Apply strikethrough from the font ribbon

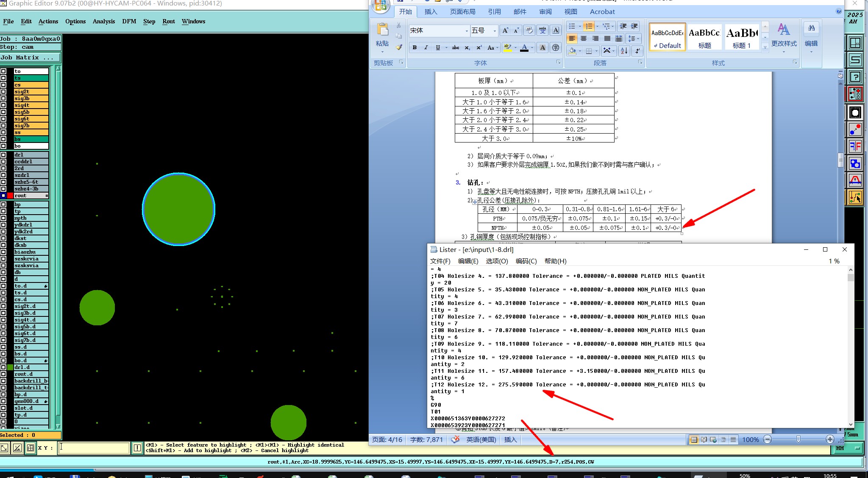tap(456, 48)
